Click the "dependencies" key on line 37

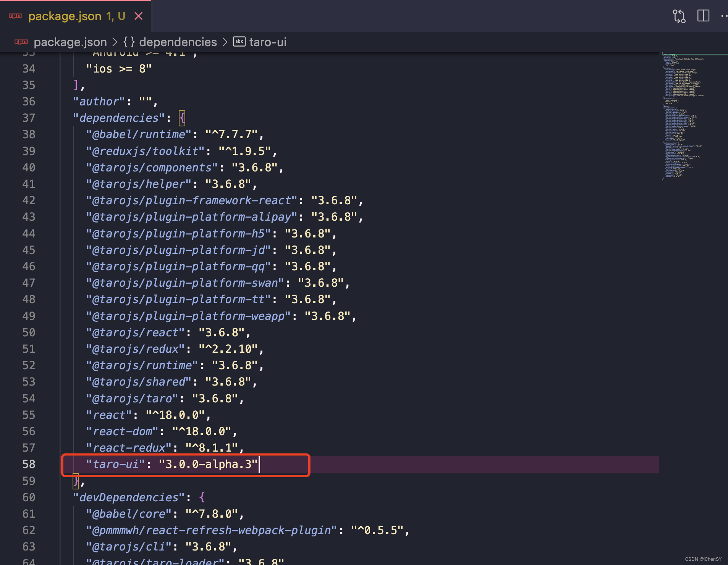pos(119,118)
